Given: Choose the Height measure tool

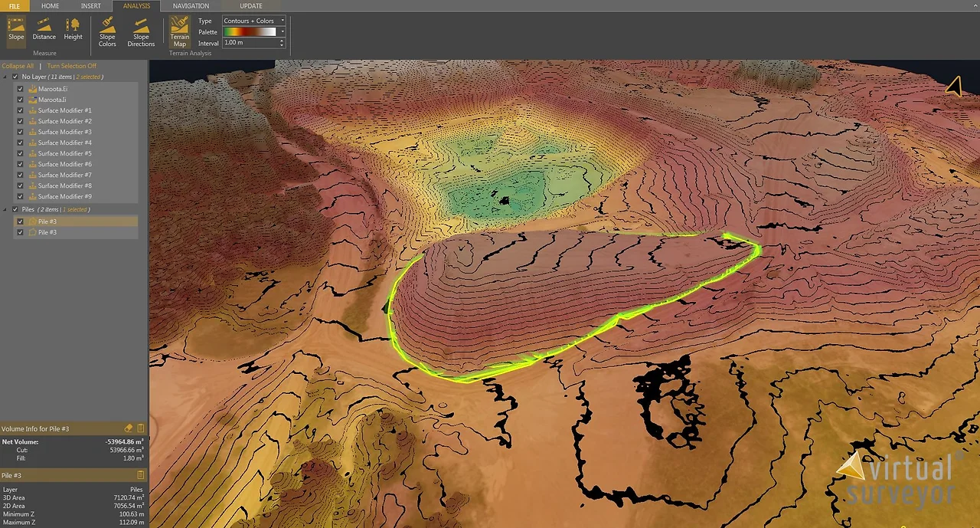Looking at the screenshot, I should (73, 29).
